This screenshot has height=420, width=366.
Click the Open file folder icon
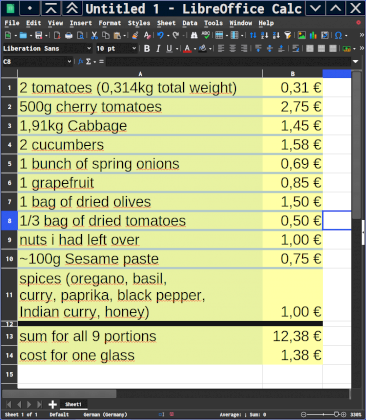click(x=23, y=35)
